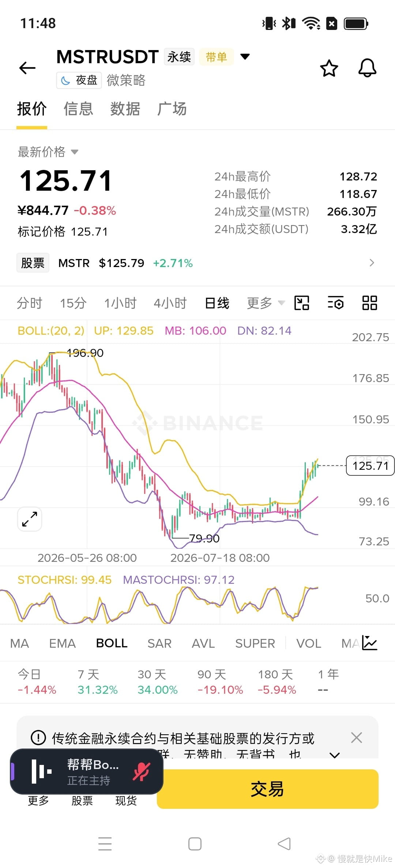Switch to the 信息 tab
The image size is (395, 868).
pyautogui.click(x=78, y=109)
